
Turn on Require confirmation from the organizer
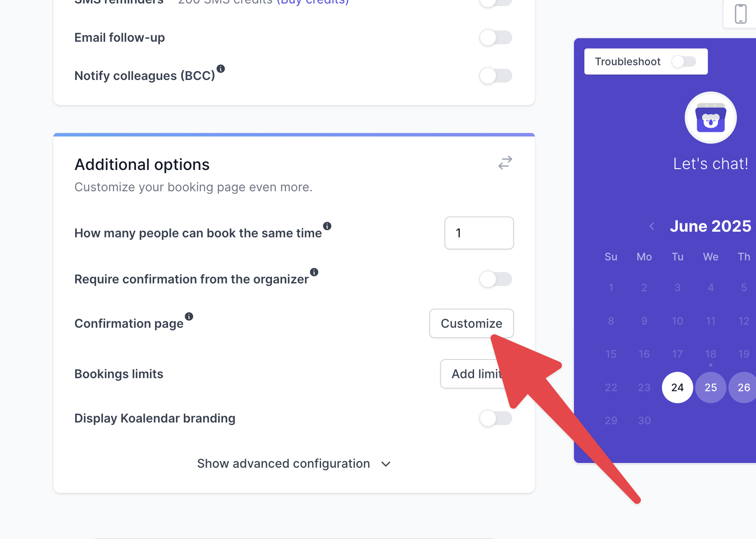(496, 279)
